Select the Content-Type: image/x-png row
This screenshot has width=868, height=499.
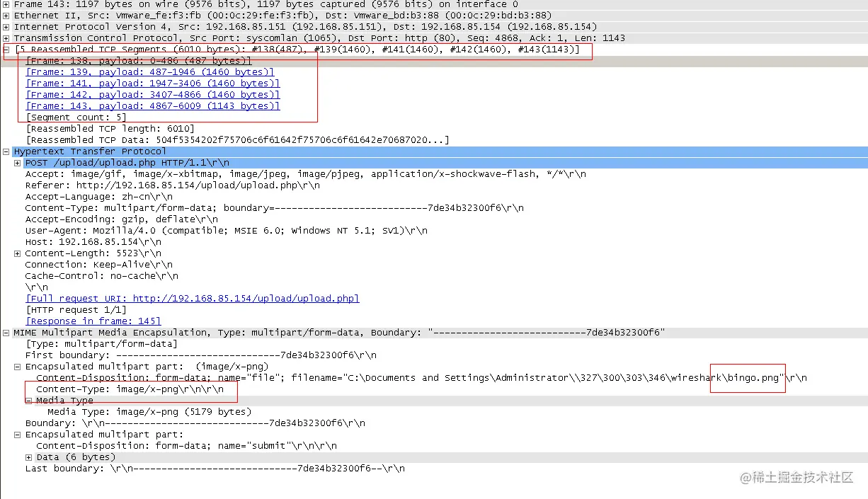click(130, 389)
